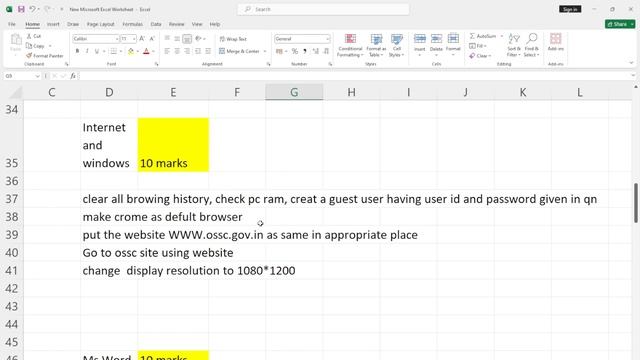The image size is (640, 360).
Task: Click AutoSum
Action: coord(483,36)
